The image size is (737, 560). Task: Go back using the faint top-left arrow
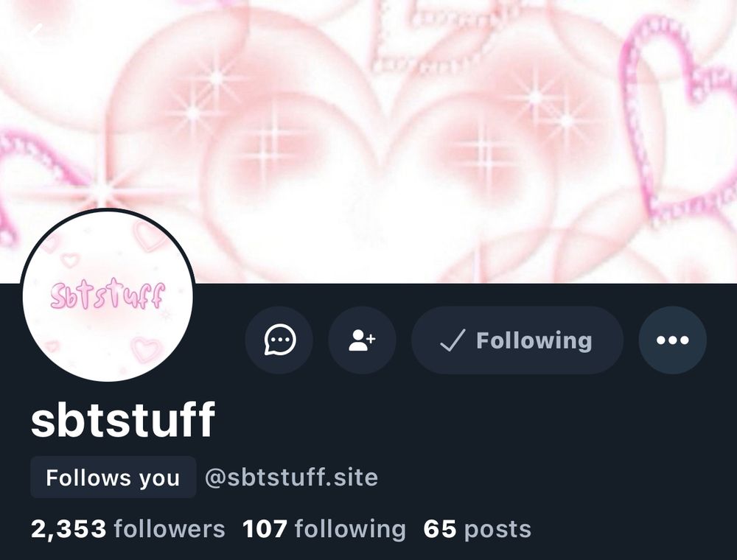tap(35, 31)
